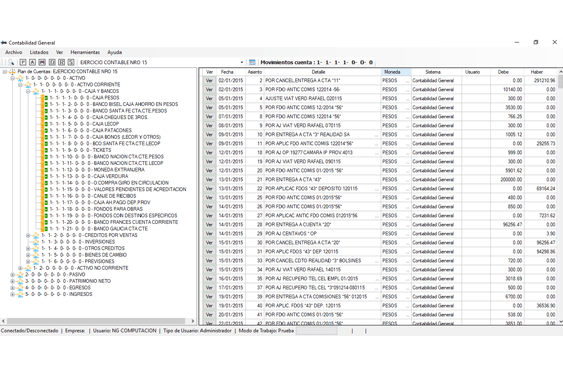Click the tree panel scroll right arrow
This screenshot has width=563, height=375.
click(193, 321)
